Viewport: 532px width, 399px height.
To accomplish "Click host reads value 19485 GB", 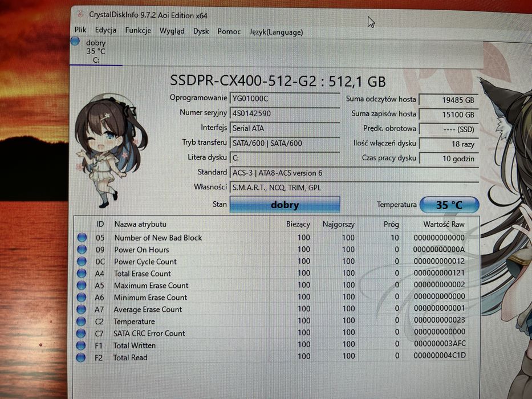I will (x=449, y=100).
